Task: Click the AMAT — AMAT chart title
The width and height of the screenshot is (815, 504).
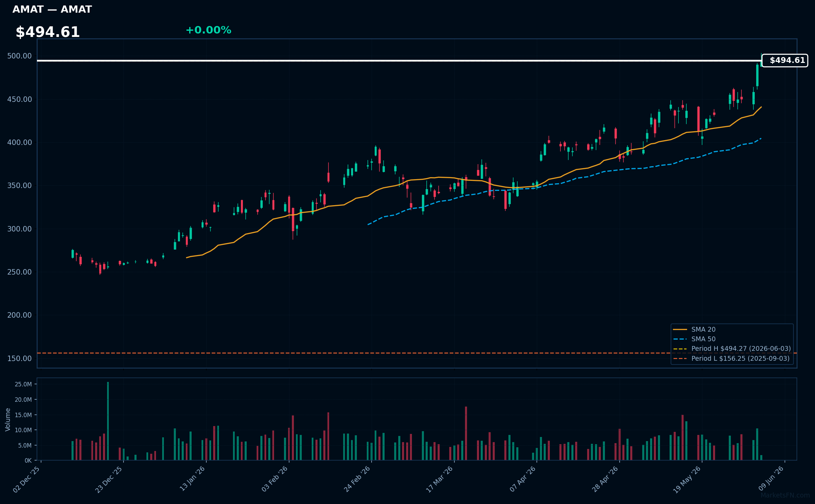Action: pos(52,9)
